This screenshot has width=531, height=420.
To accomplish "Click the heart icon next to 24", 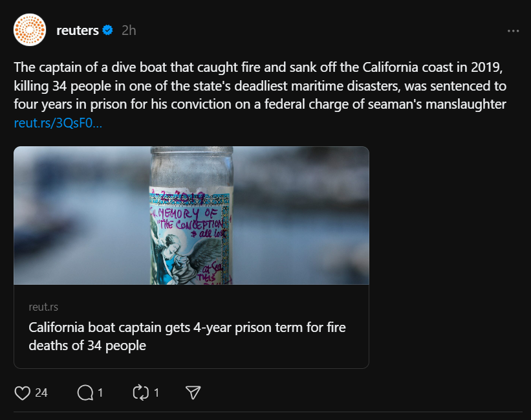I will click(x=23, y=392).
